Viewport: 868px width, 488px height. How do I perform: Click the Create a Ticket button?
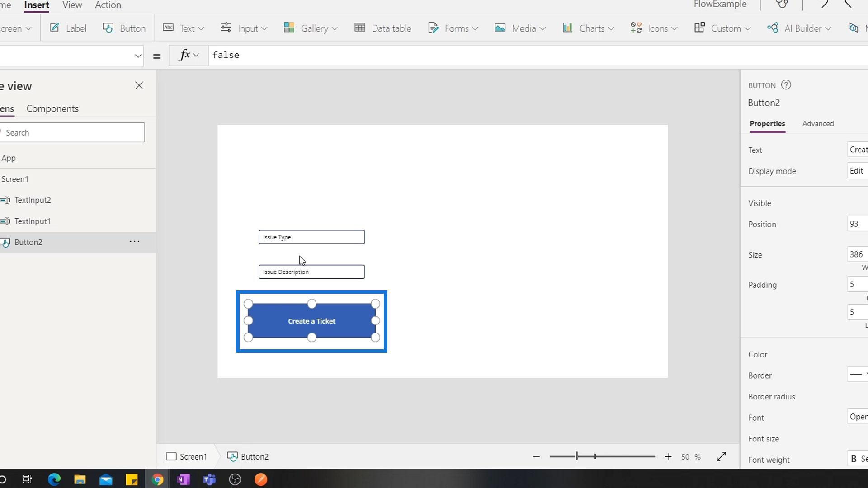311,321
